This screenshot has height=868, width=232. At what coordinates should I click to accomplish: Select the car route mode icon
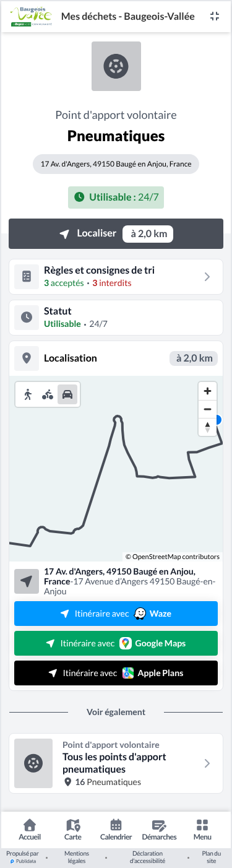pyautogui.click(x=67, y=394)
